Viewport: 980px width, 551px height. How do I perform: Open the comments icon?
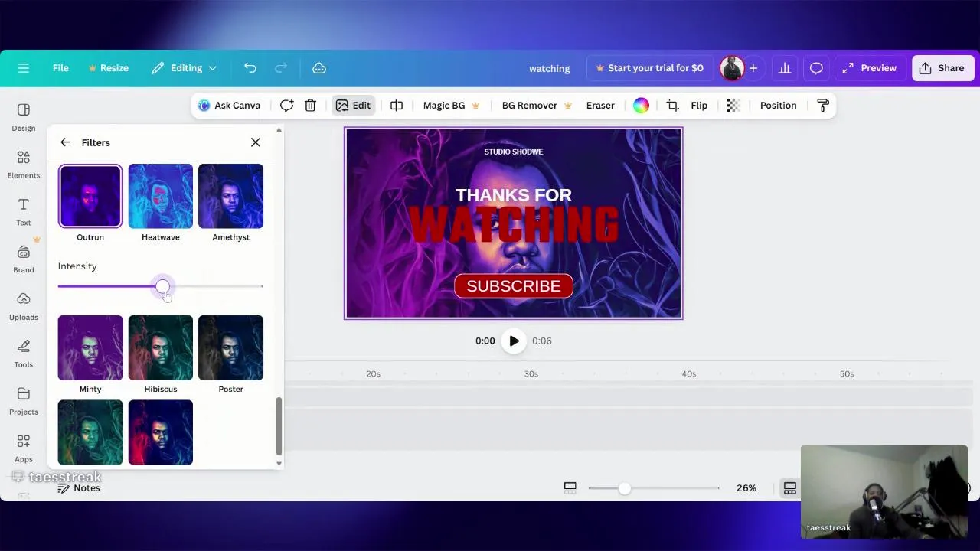pyautogui.click(x=816, y=68)
